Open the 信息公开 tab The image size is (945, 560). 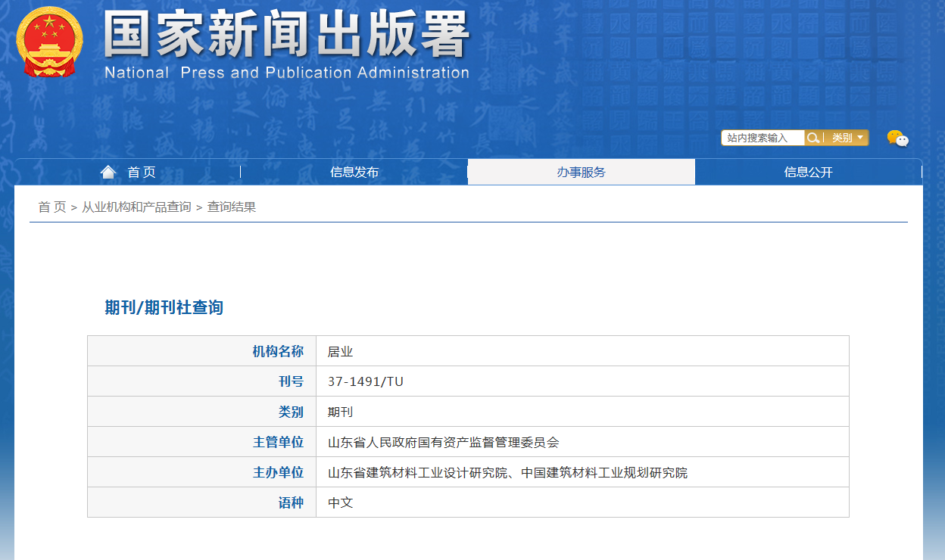tap(809, 172)
